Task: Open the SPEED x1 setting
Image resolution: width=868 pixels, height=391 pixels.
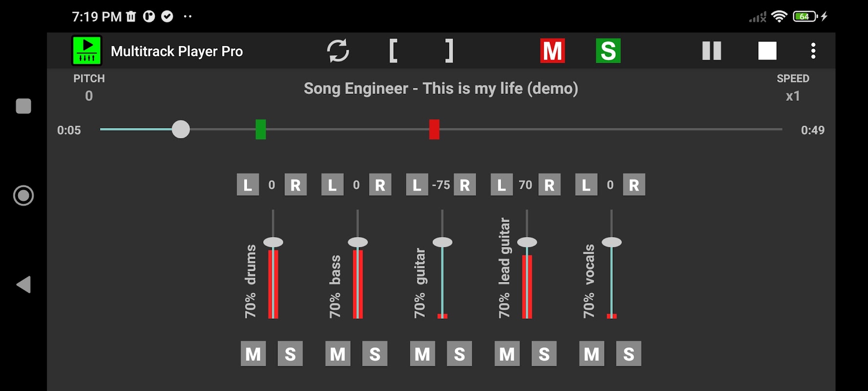Action: [793, 88]
